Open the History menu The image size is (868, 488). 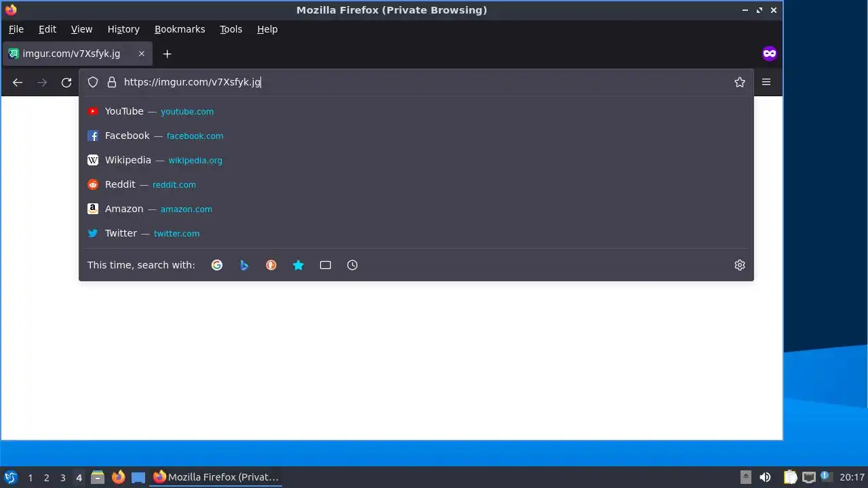pos(123,29)
